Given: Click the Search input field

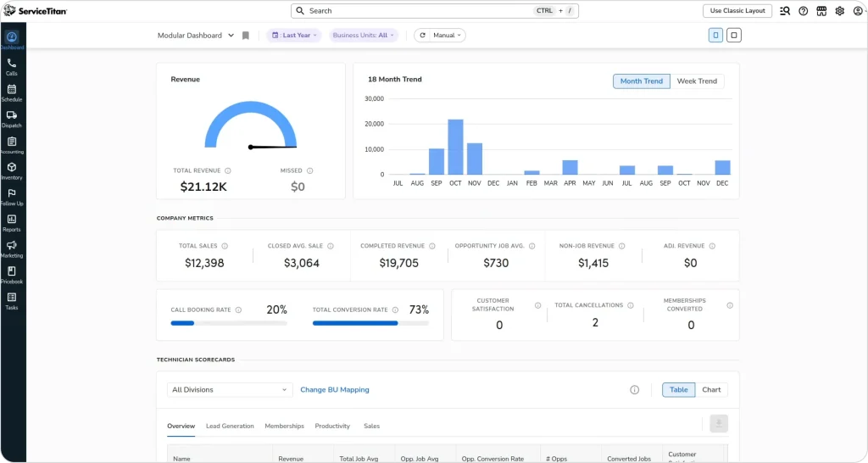Looking at the screenshot, I should pyautogui.click(x=435, y=10).
